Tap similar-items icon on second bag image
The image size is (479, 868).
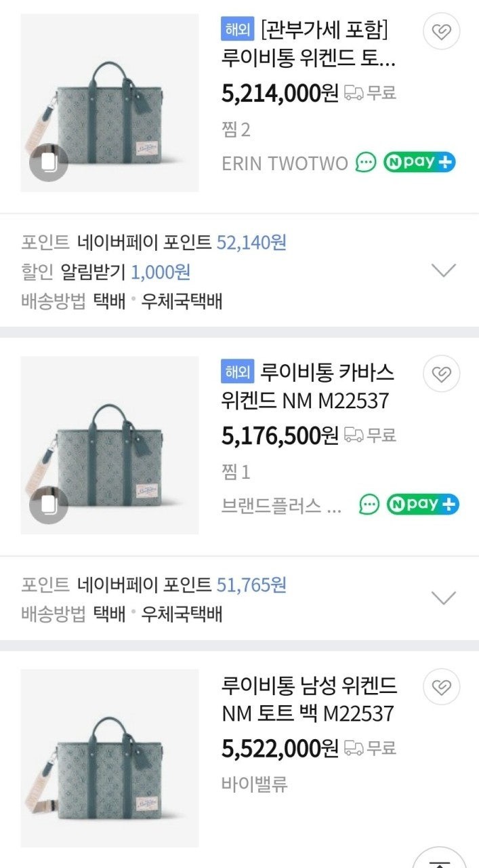click(48, 505)
